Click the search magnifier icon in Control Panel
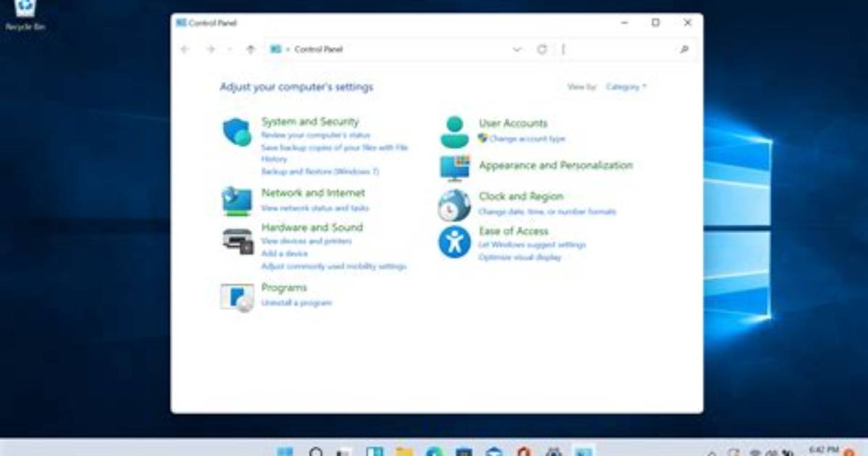 [x=684, y=49]
